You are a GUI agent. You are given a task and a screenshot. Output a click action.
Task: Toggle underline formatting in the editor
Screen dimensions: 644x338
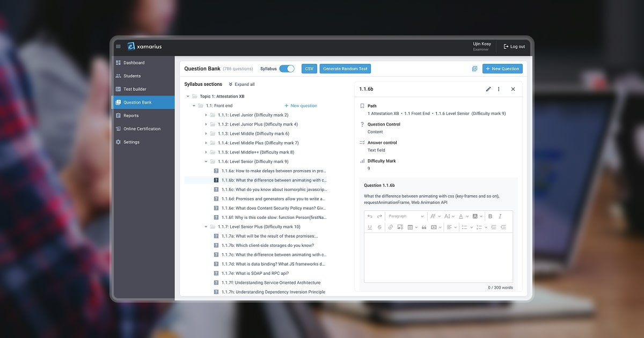click(x=370, y=227)
